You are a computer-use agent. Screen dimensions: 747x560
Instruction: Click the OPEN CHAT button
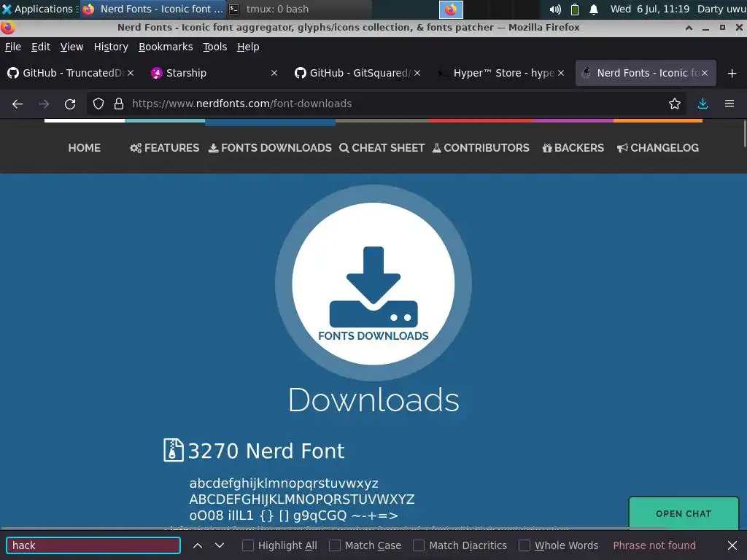(x=684, y=513)
